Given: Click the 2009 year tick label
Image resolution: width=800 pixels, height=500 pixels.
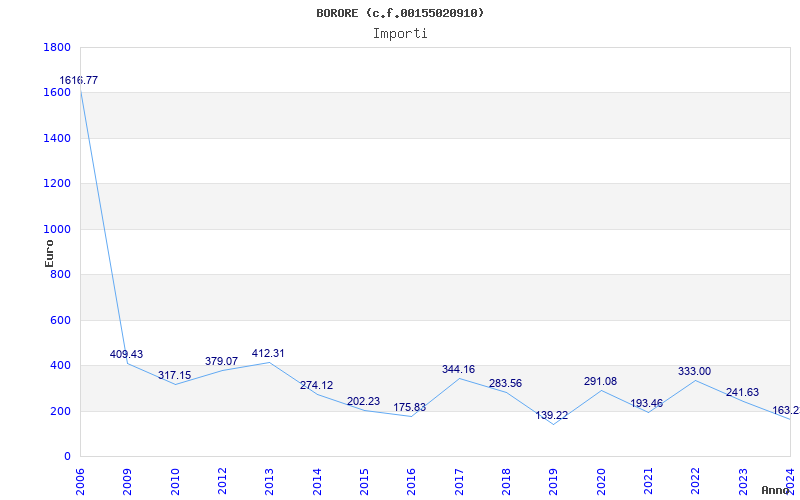Looking at the screenshot, I should click(x=128, y=482).
